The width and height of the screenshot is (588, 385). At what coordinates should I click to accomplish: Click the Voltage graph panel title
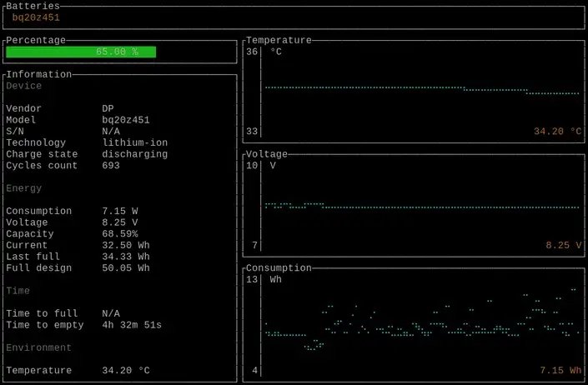pos(267,154)
